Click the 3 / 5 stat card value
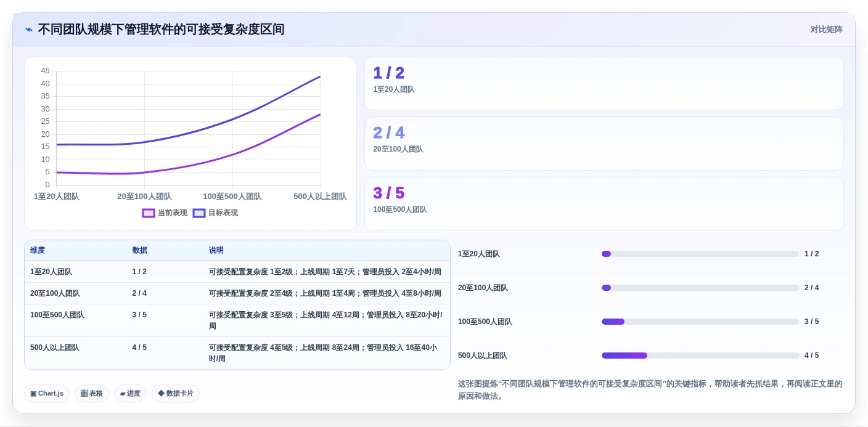This screenshot has height=427, width=868. coord(388,193)
